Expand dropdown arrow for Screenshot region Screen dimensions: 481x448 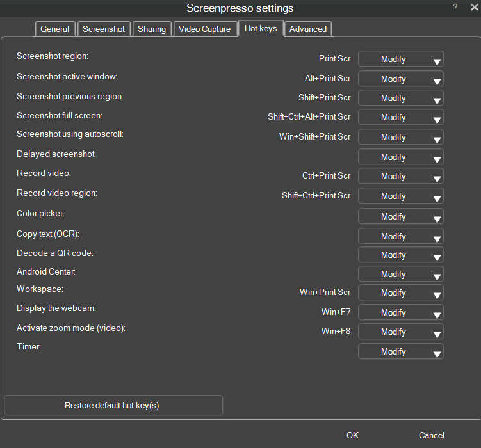pos(437,62)
